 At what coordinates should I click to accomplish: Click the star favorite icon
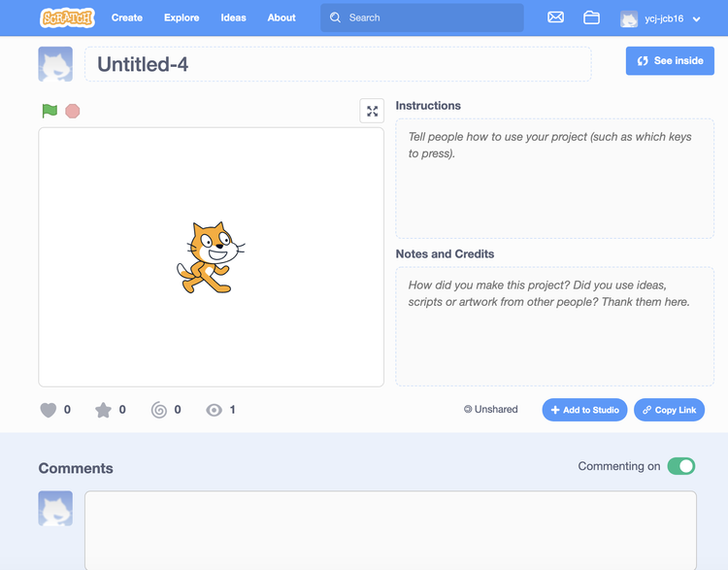click(x=103, y=410)
